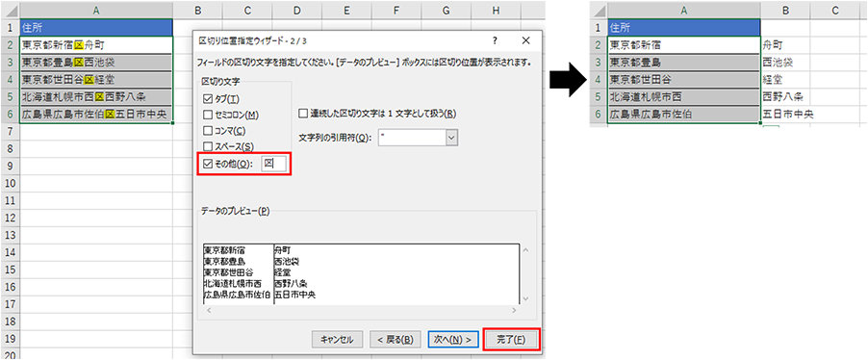Click 東京都新宿 in the data preview
868x360 pixels.
(x=224, y=251)
